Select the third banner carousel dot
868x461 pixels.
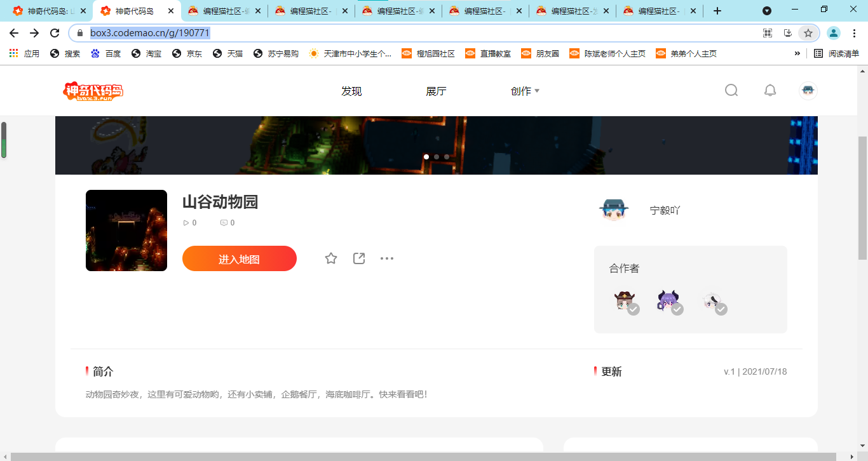pos(447,157)
